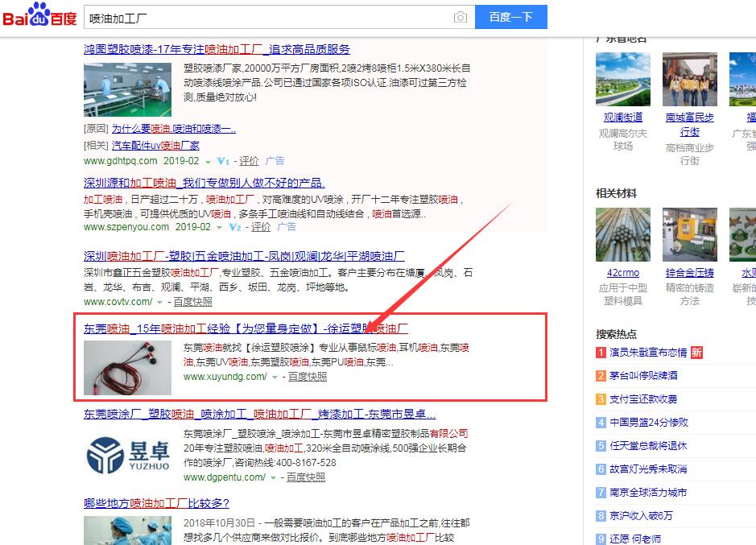Viewport: 756px width, 545px height.
Task: Open 百度快照 link for www.covtv.com
Action: [192, 302]
